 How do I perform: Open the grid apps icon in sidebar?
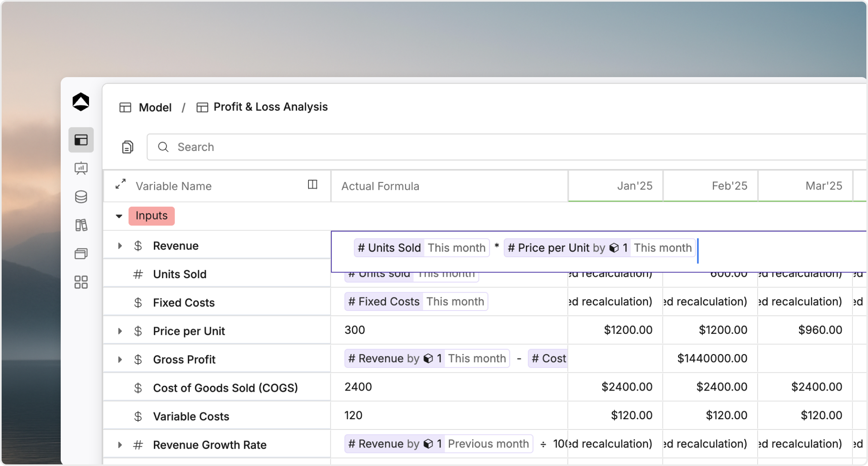tap(81, 282)
